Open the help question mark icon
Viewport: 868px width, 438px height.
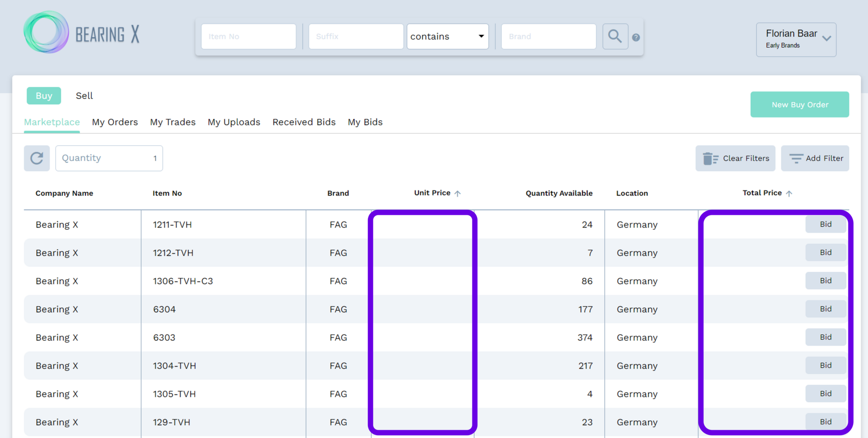[636, 38]
